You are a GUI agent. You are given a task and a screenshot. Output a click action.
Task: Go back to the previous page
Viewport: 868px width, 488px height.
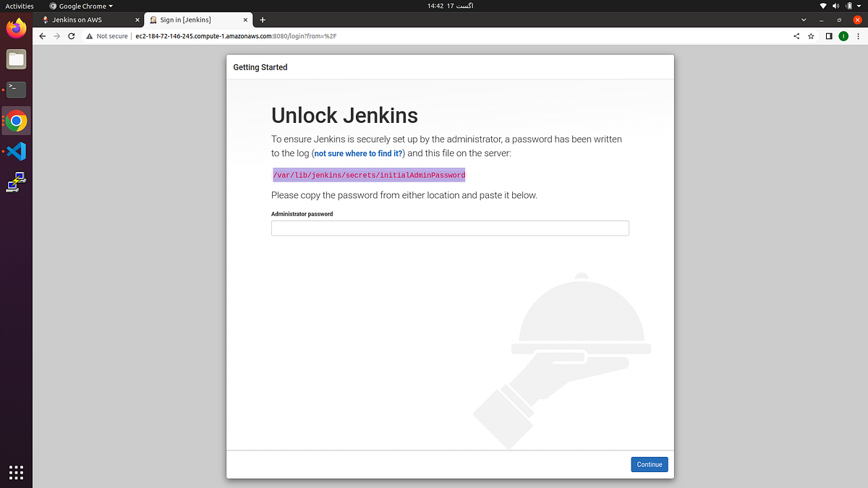tap(42, 35)
